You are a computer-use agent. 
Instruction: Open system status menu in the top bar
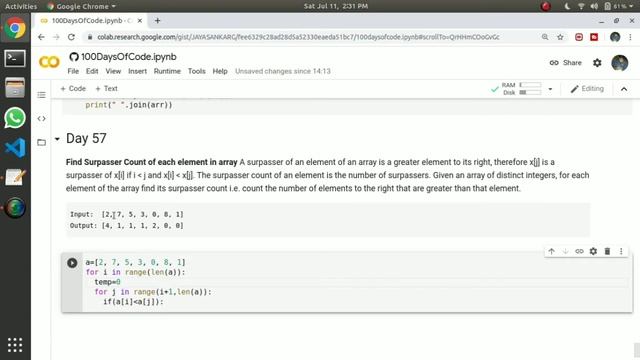coord(600,6)
